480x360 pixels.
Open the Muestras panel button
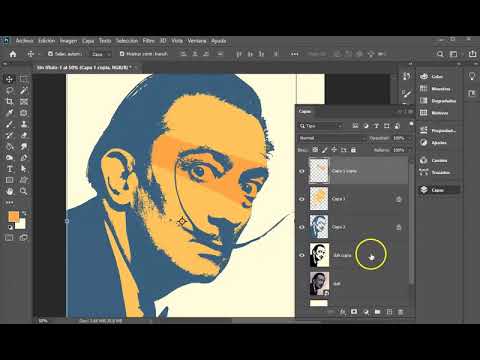439,89
